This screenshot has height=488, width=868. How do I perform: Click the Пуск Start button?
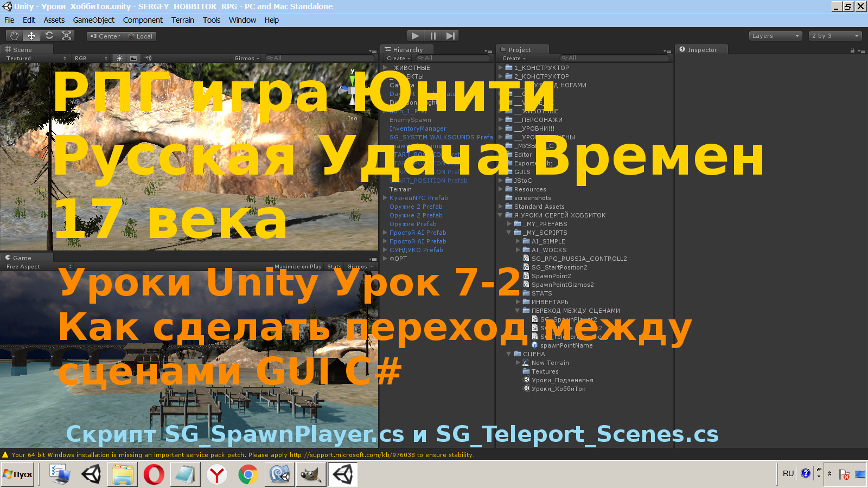pos(18,474)
